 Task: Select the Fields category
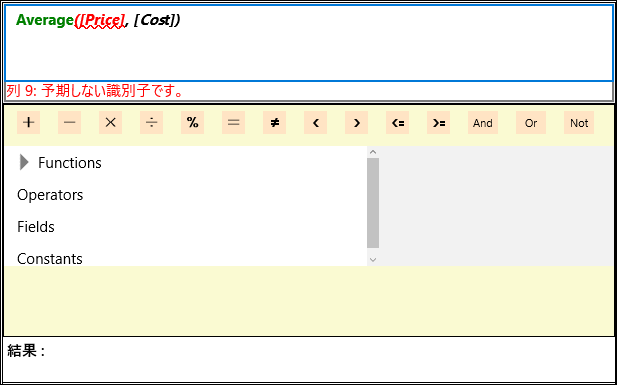coord(36,227)
